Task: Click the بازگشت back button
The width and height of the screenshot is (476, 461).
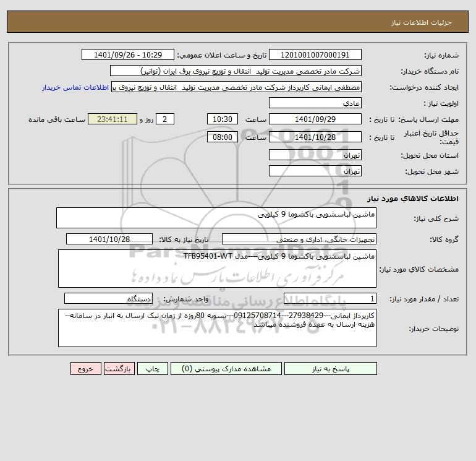Action: coord(119,369)
